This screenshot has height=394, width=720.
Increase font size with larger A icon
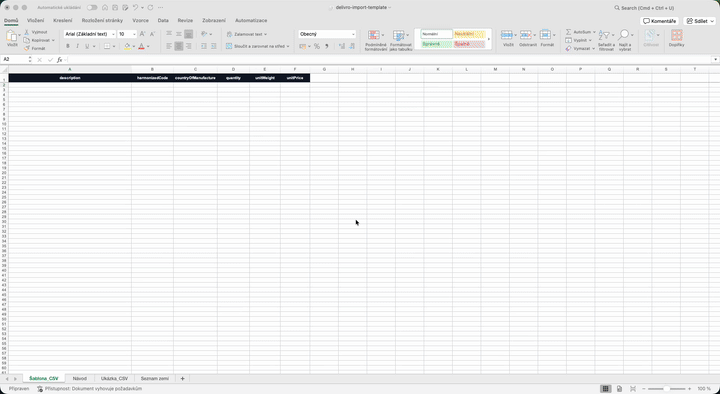(142, 34)
